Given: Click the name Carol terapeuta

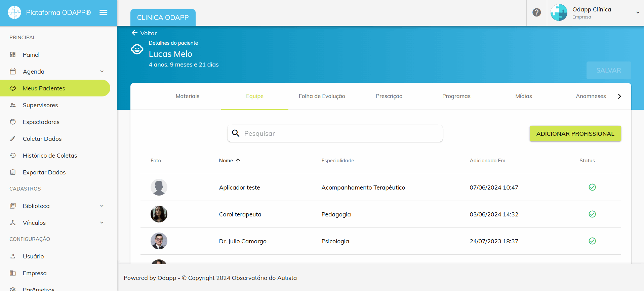Looking at the screenshot, I should (x=240, y=214).
